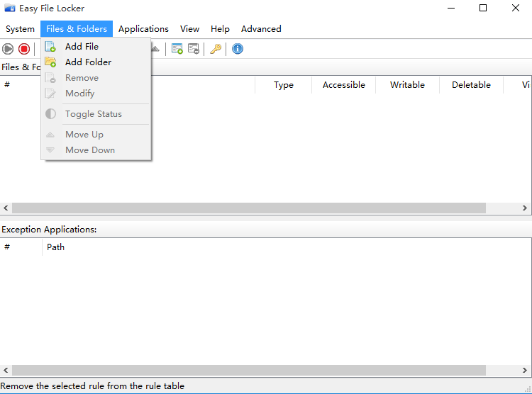This screenshot has height=394, width=532.
Task: Click the remove exception application toolbar icon
Action: [193, 49]
